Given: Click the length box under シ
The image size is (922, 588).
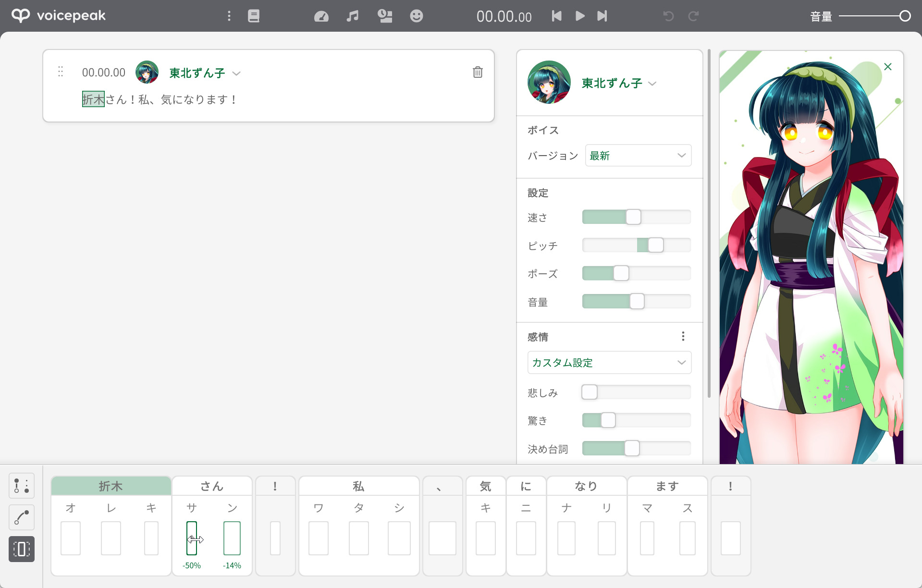Looking at the screenshot, I should point(399,538).
